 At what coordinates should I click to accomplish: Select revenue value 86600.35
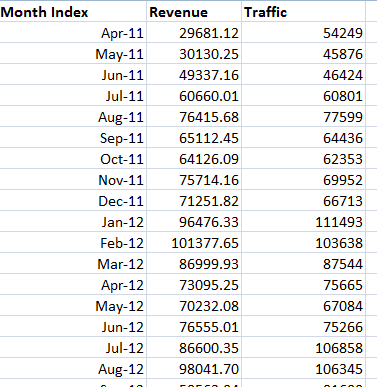pos(194,348)
